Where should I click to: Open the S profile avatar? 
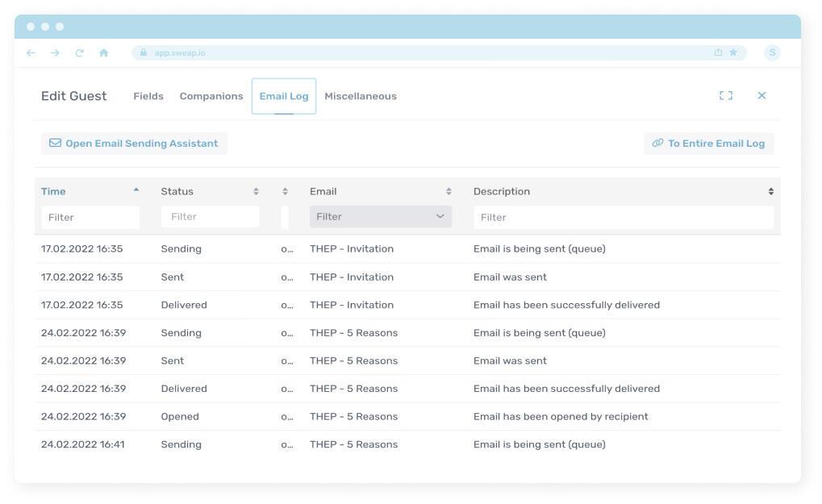click(772, 53)
